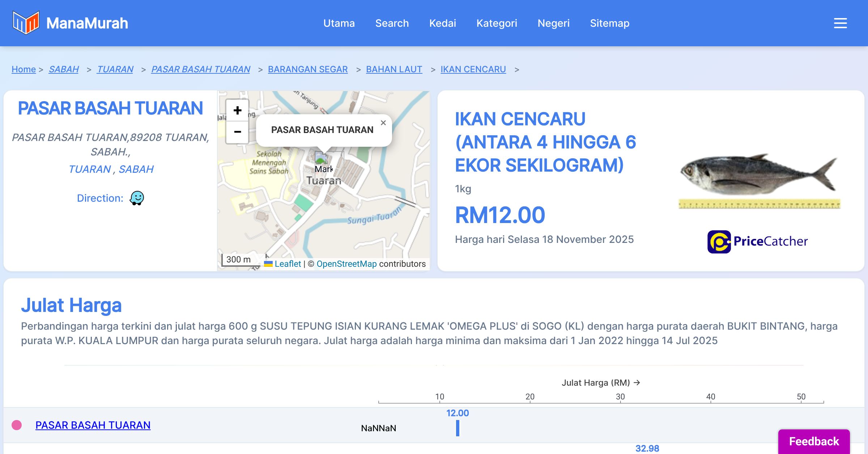Open the Sitemap page

[609, 23]
